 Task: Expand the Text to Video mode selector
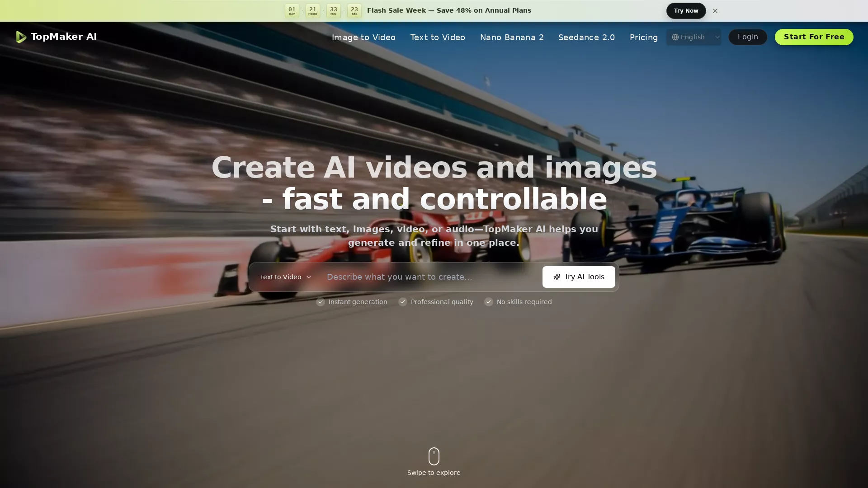click(x=285, y=277)
